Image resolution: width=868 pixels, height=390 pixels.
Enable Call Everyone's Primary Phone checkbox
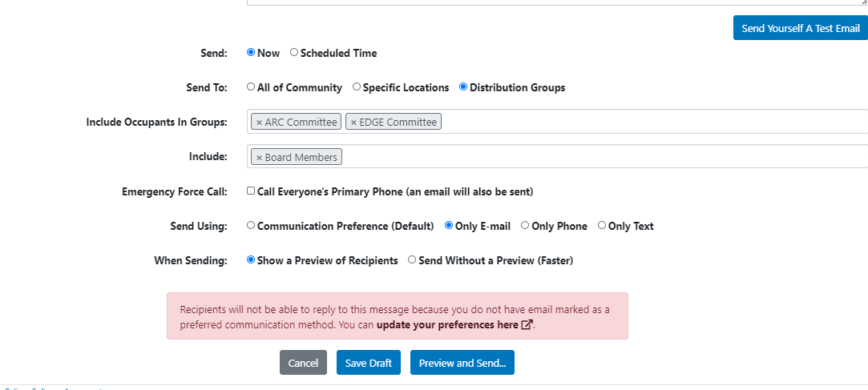[251, 191]
